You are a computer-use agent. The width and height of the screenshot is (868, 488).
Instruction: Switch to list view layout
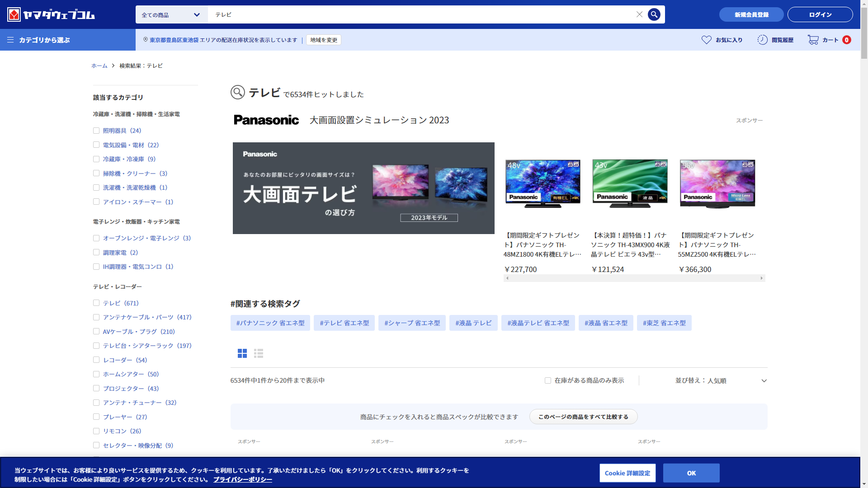click(x=259, y=353)
